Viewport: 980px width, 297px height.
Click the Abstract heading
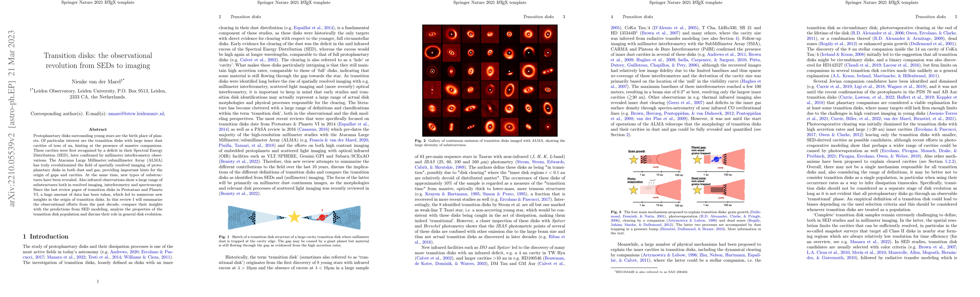point(98,129)
